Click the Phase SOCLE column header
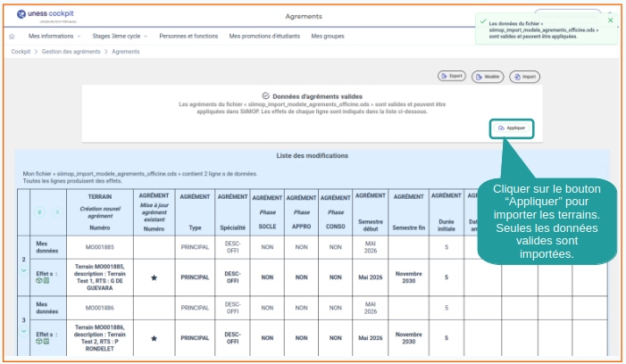This screenshot has height=364, width=626. (267, 212)
